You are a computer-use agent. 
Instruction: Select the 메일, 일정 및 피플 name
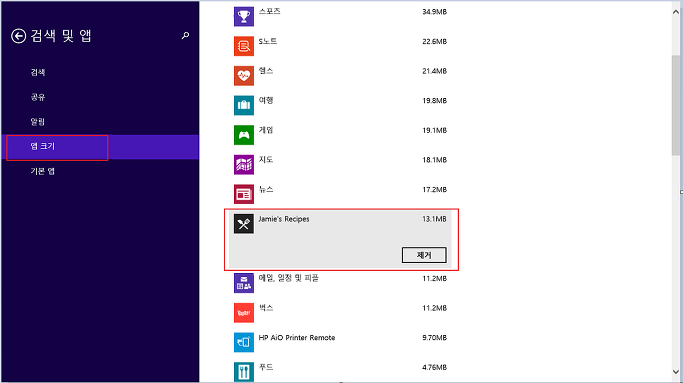pyautogui.click(x=288, y=278)
